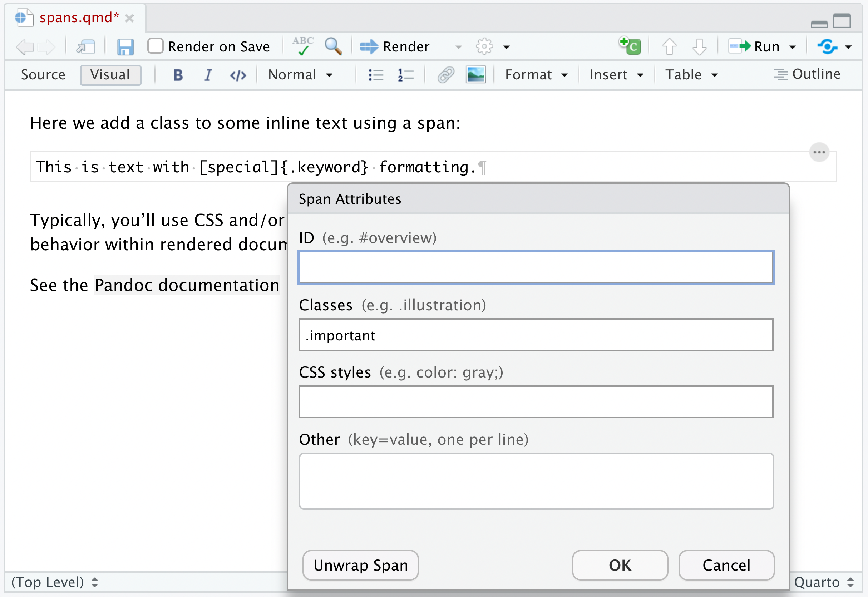
Task: Expand the Run options dropdown
Action: point(793,47)
